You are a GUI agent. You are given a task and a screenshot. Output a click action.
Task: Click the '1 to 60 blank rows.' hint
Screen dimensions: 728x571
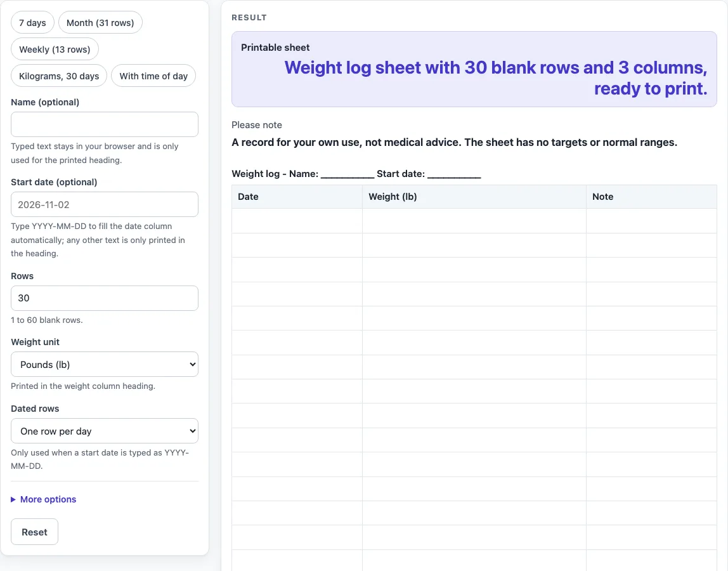(x=47, y=320)
